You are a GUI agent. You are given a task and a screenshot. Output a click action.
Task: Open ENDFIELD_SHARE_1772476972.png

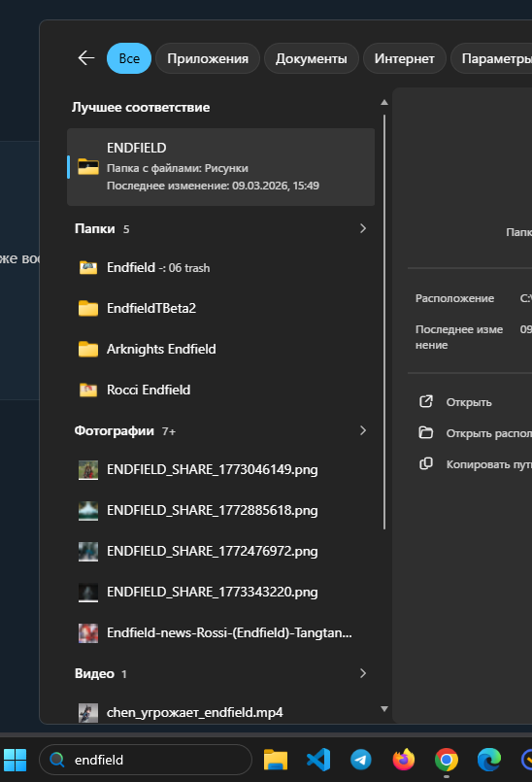221,551
